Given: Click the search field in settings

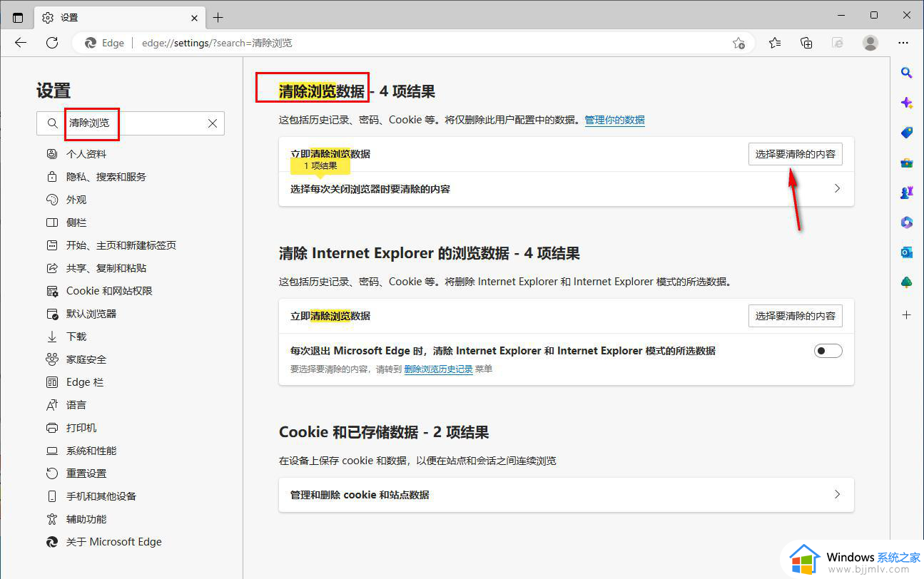Looking at the screenshot, I should tap(131, 123).
